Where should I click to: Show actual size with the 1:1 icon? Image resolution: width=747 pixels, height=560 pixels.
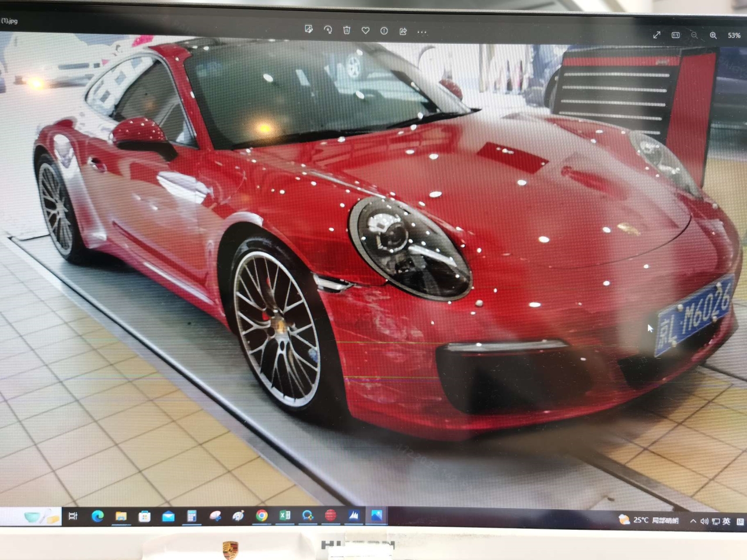click(x=675, y=35)
